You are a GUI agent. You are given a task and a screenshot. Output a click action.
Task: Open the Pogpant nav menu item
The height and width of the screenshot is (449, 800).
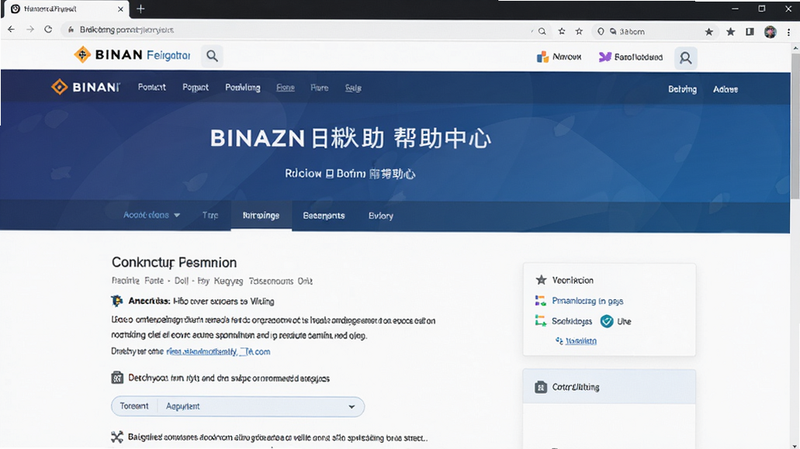tap(195, 88)
